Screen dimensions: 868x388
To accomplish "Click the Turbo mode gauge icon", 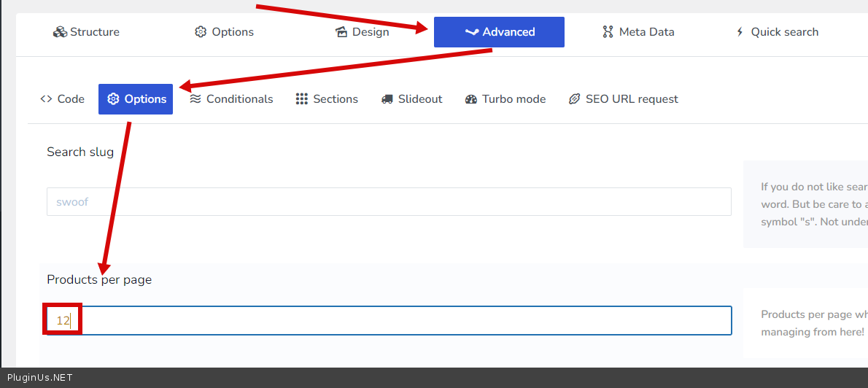I will coord(470,99).
